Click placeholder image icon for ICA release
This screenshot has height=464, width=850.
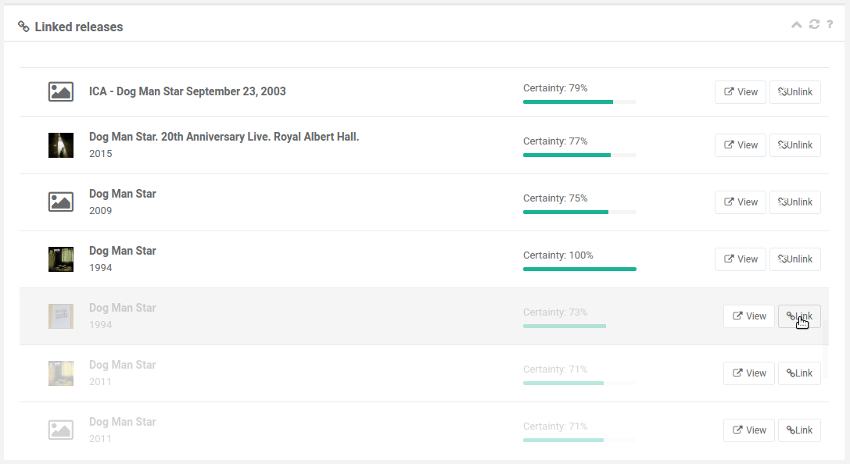(61, 91)
